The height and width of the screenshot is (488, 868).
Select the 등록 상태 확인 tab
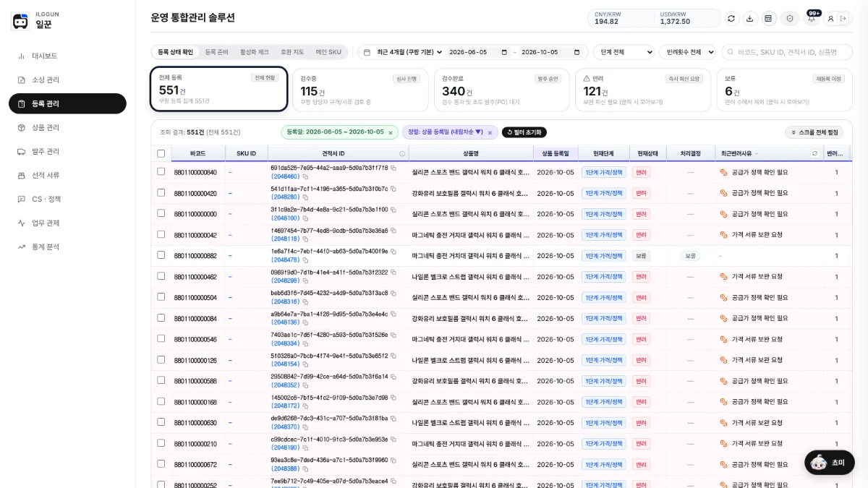(175, 52)
